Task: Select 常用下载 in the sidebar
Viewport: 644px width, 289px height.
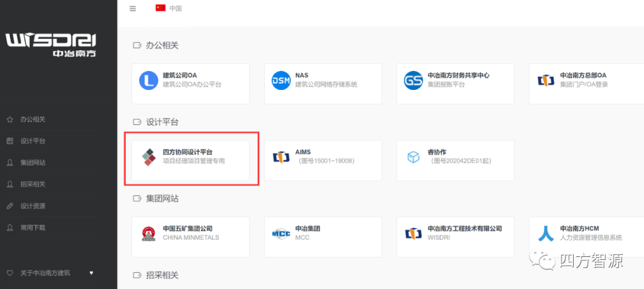Action: coord(33,228)
